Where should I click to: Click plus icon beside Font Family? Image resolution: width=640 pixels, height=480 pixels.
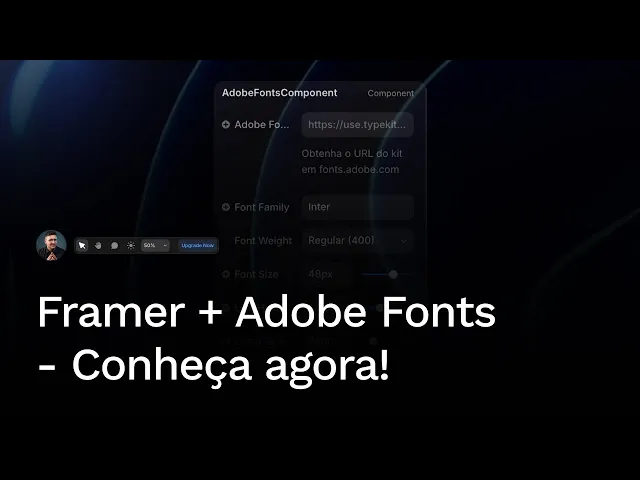pos(226,207)
